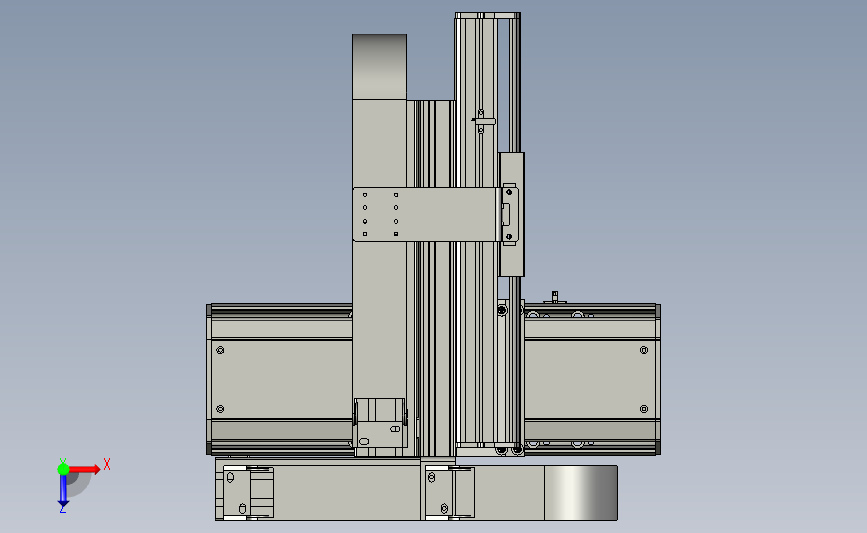867x533 pixels.
Task: Select the lower-right screw on the horizontal beam face
Action: [x=644, y=409]
